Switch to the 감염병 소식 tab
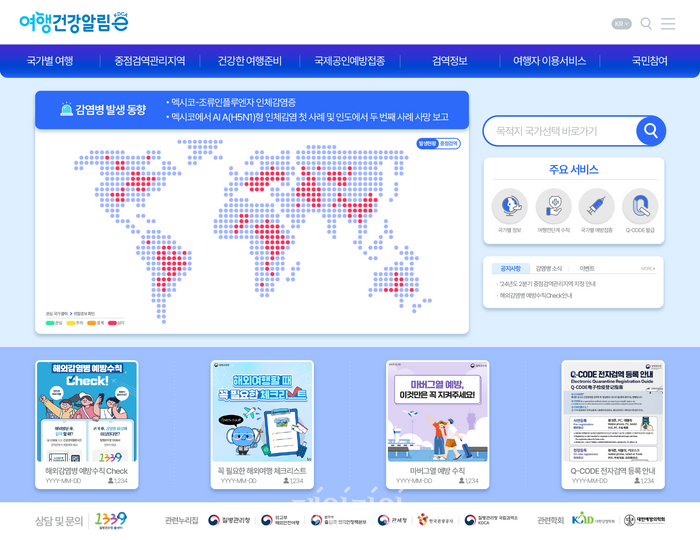The width and height of the screenshot is (700, 540). tap(549, 268)
